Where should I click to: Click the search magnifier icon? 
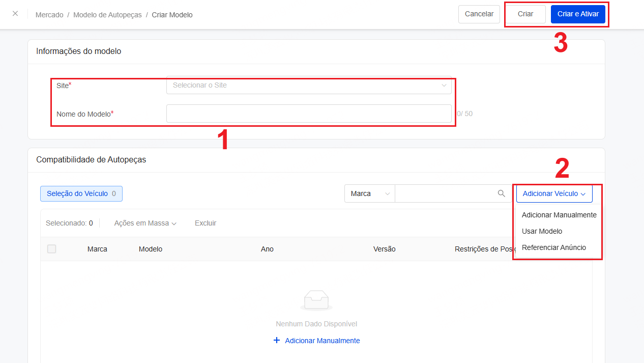(502, 193)
